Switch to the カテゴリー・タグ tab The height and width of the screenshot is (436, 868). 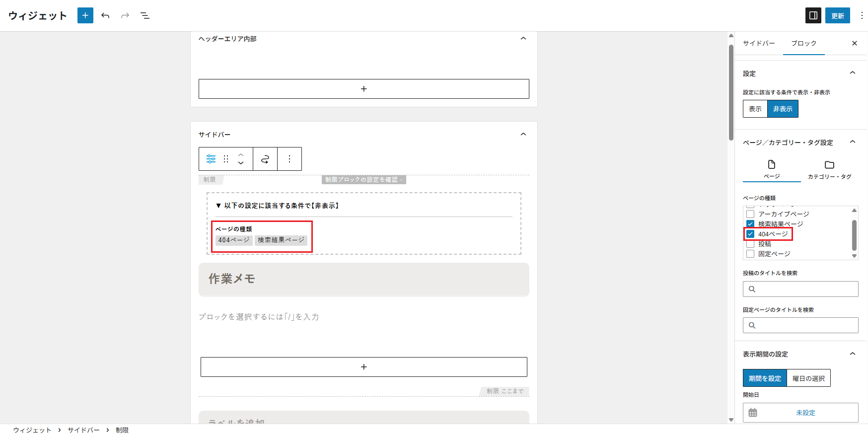tap(829, 169)
